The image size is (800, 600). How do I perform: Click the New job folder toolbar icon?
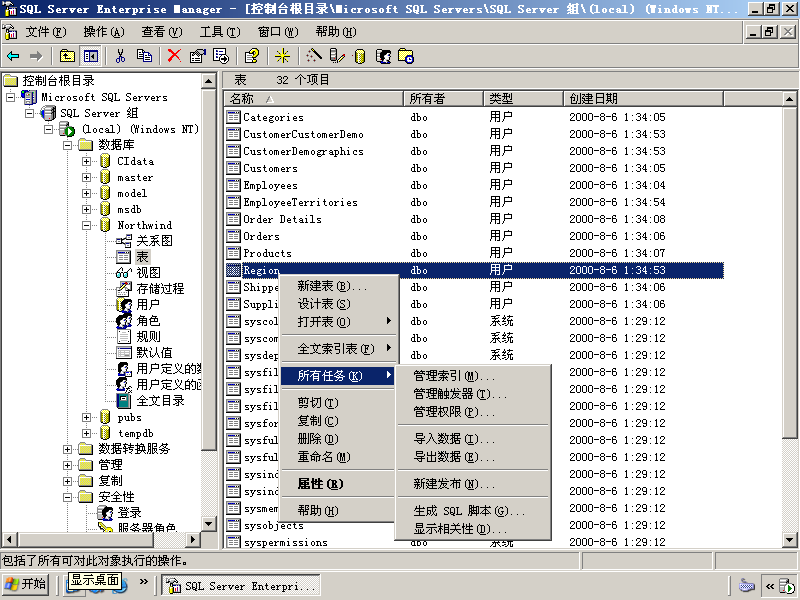(406, 56)
